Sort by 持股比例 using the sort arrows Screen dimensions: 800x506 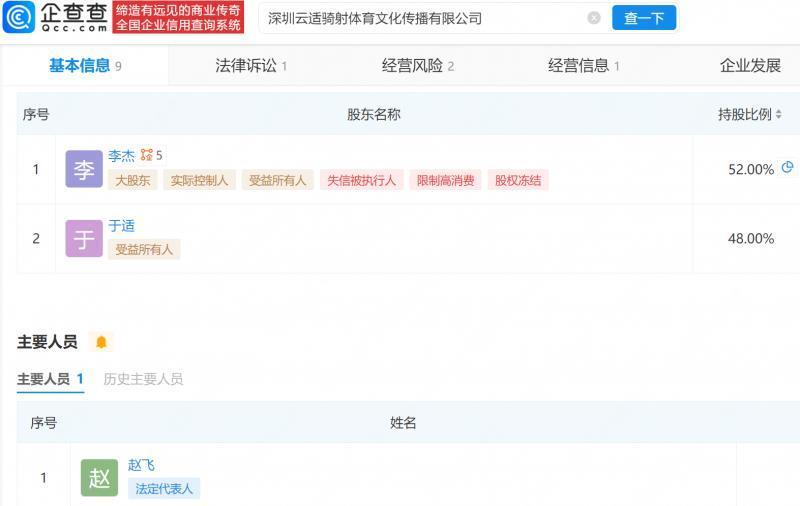tap(779, 115)
